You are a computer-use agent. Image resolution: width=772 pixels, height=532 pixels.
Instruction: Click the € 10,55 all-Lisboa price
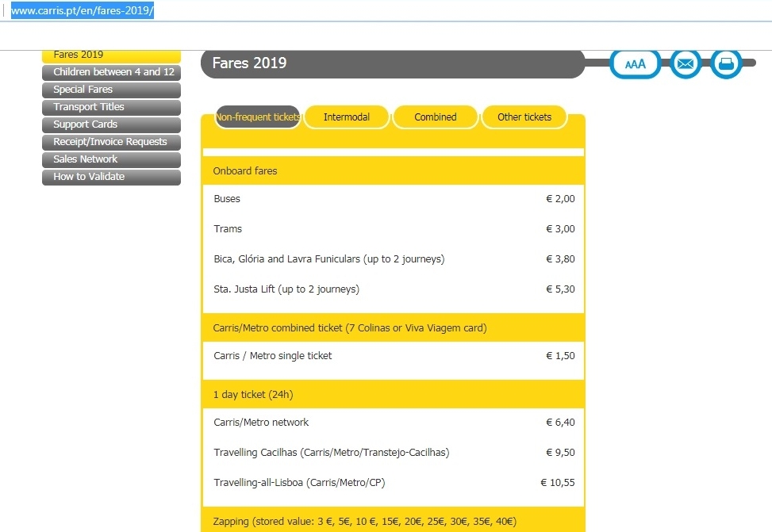coord(557,482)
